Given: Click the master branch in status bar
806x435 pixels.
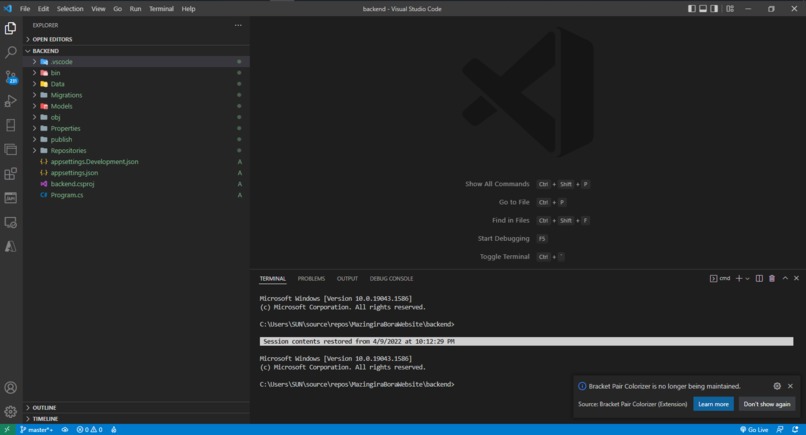Looking at the screenshot, I should (x=36, y=430).
